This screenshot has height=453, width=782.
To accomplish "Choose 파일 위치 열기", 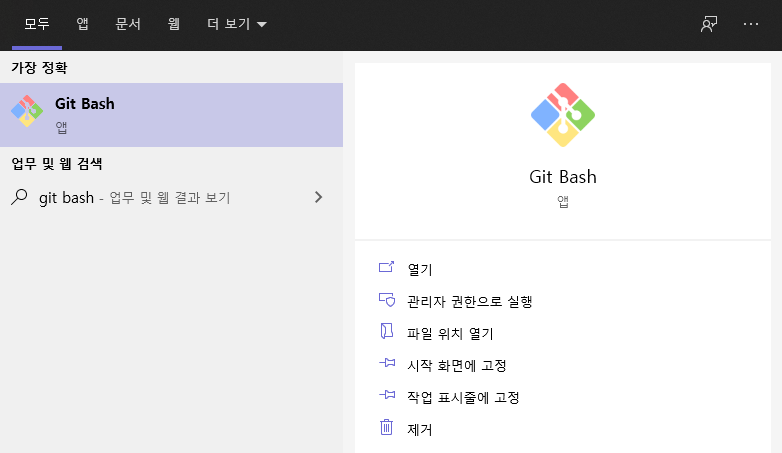I will point(450,333).
